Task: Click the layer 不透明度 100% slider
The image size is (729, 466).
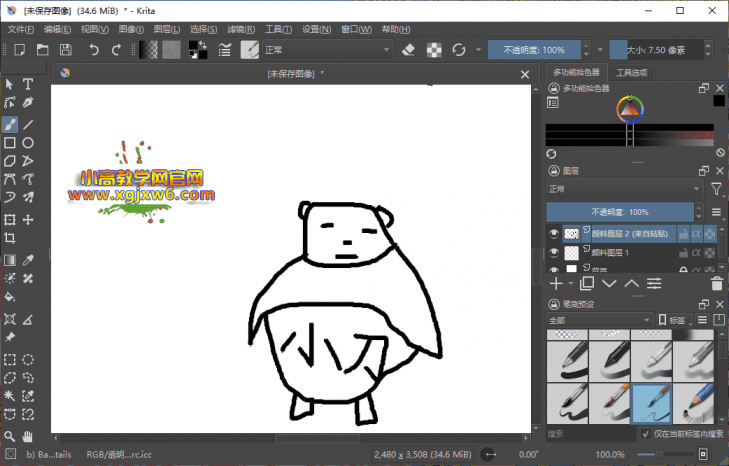Action: [x=619, y=212]
